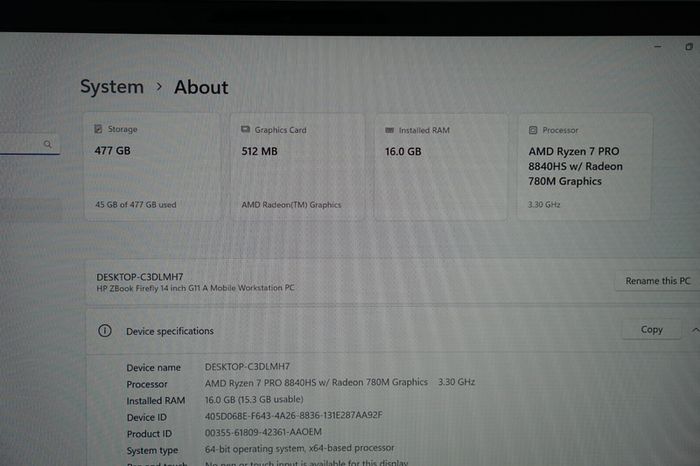Open the Graphics Card 512 MB card

pos(297,167)
